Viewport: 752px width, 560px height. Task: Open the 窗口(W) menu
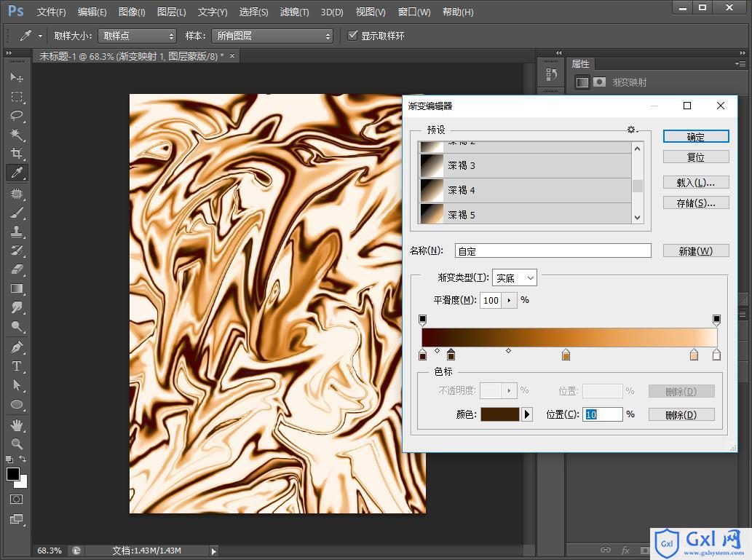pyautogui.click(x=414, y=12)
